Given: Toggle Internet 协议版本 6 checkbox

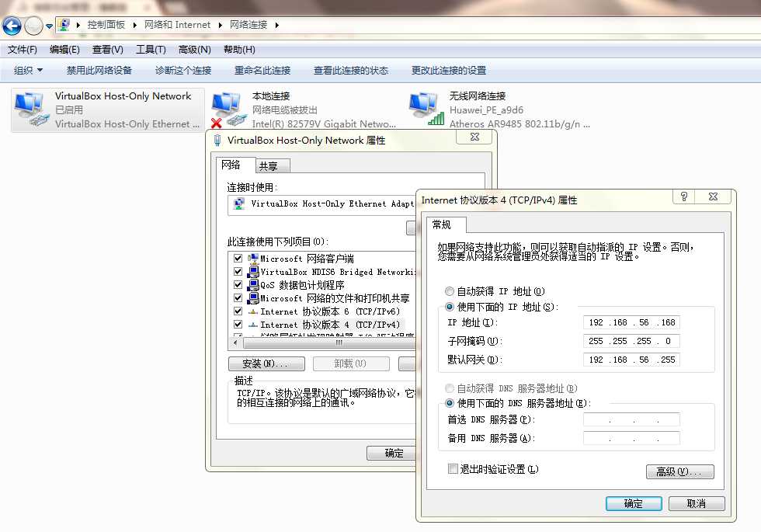Looking at the screenshot, I should [238, 311].
